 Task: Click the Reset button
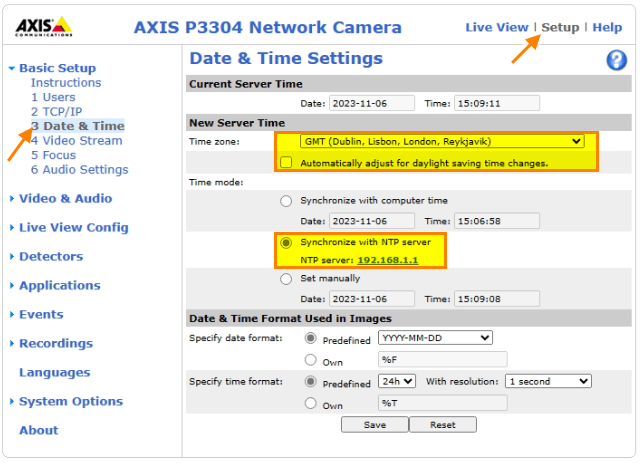tap(442, 424)
